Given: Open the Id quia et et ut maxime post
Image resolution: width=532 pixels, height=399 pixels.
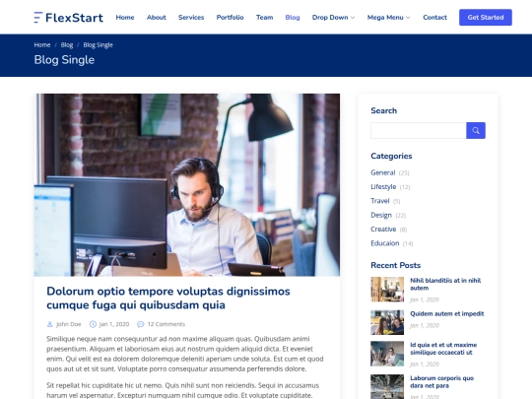Looking at the screenshot, I should coord(443,349).
